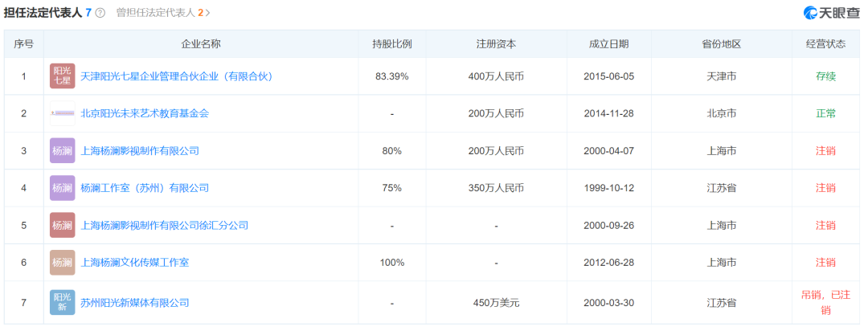Click the 400万人民币 registered capital cell

click(496, 76)
